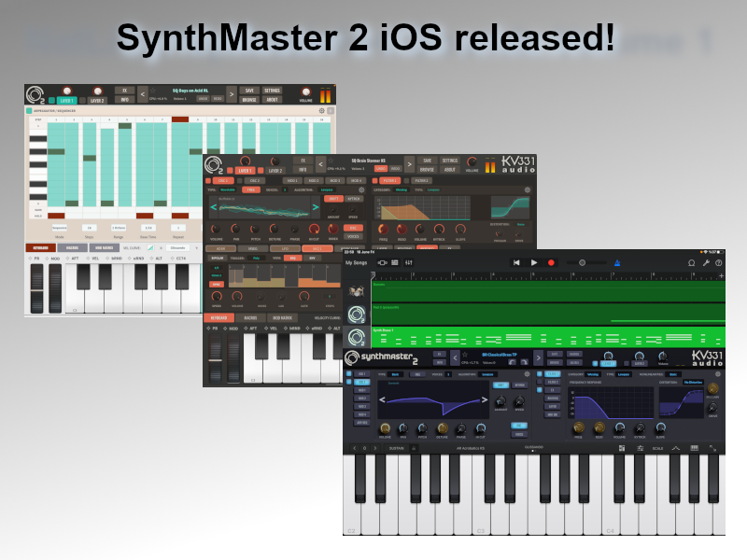Screen dimensions: 747x560
Task: Toggle the blue metronome icon in GarageBand
Action: point(617,262)
